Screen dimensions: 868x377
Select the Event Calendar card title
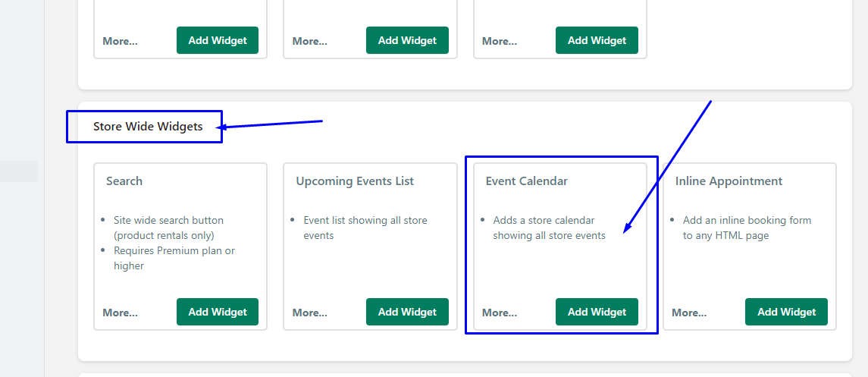tap(526, 181)
